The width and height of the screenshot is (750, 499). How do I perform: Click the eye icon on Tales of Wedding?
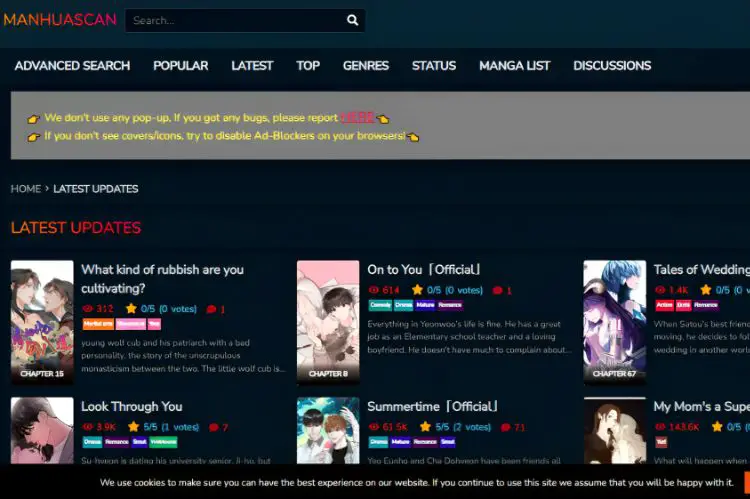click(x=660, y=290)
